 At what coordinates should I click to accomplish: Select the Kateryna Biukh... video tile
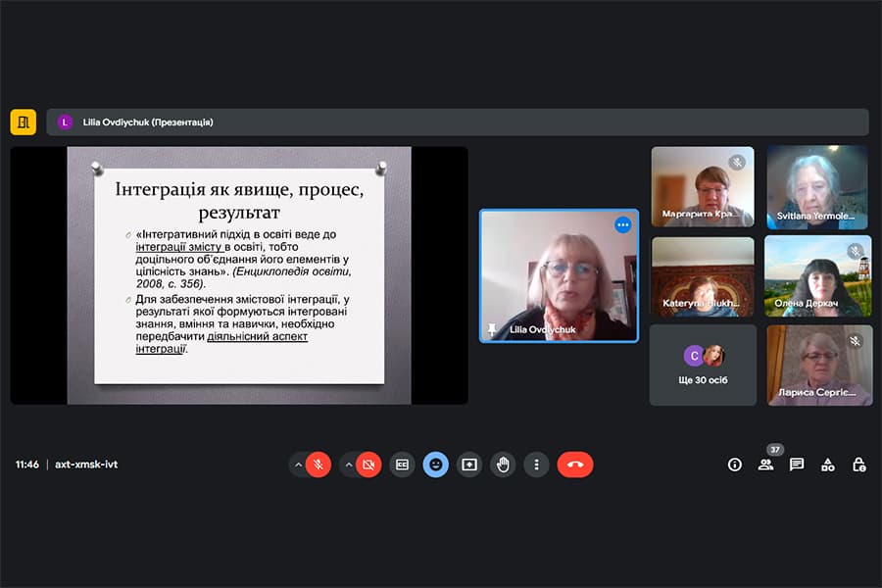tap(703, 276)
